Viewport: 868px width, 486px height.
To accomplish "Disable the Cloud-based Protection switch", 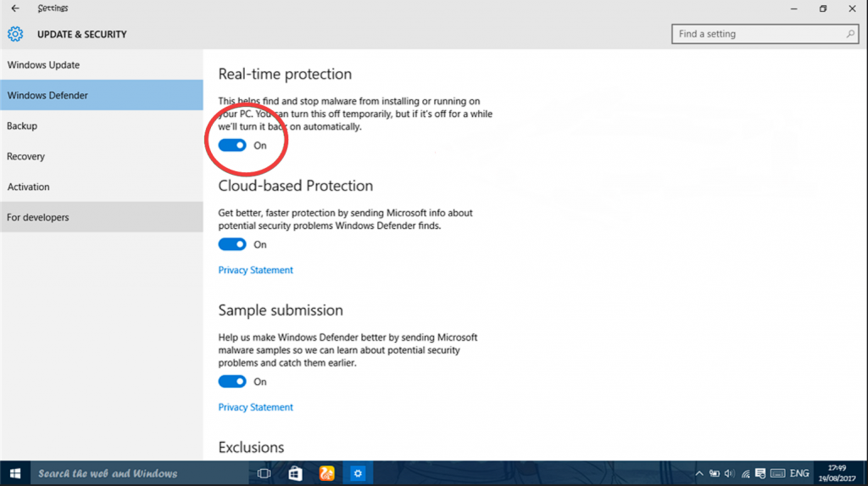I will point(232,244).
